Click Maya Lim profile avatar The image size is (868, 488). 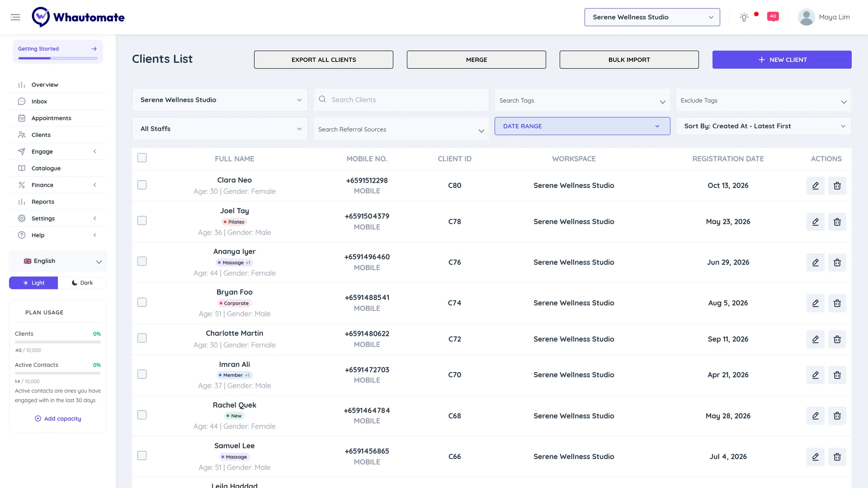[806, 17]
